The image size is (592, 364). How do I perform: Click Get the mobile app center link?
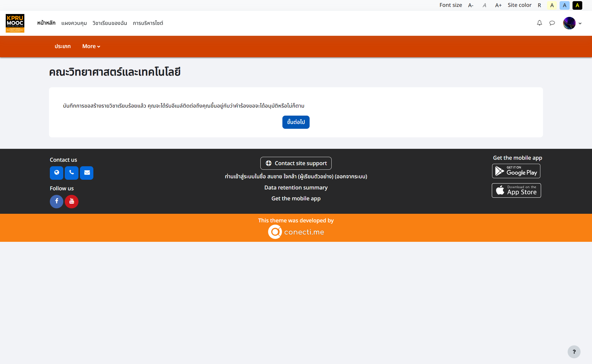pos(296,199)
